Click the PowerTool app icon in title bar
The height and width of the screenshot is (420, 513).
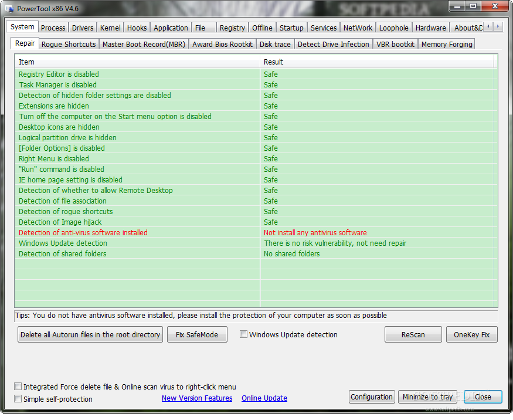(x=9, y=9)
